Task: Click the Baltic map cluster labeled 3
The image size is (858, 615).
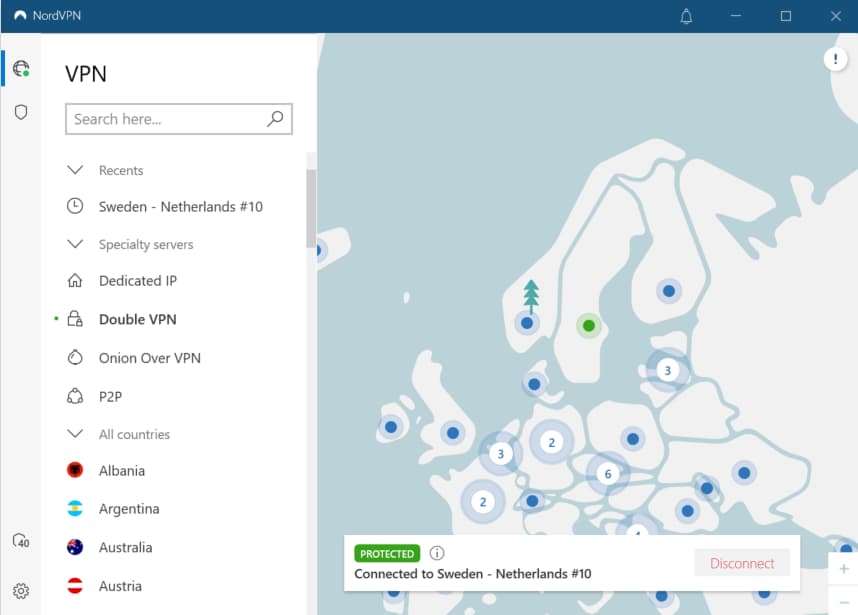Action: click(x=667, y=370)
